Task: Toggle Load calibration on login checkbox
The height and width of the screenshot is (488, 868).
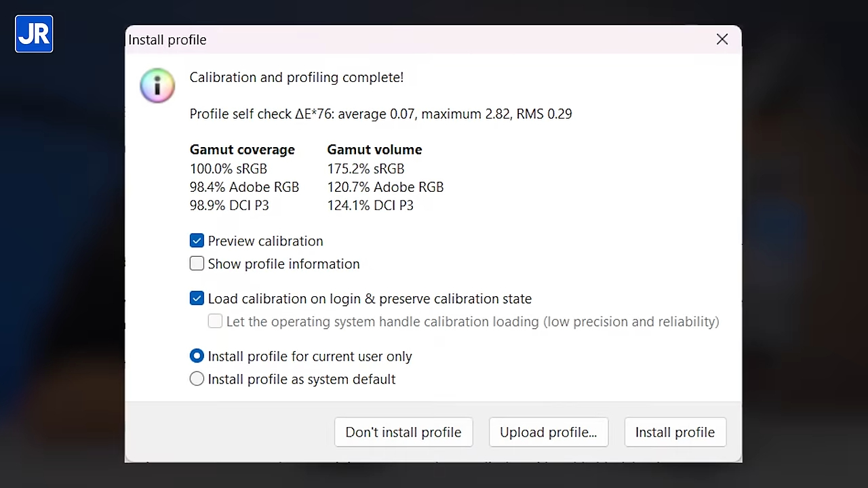Action: click(197, 298)
